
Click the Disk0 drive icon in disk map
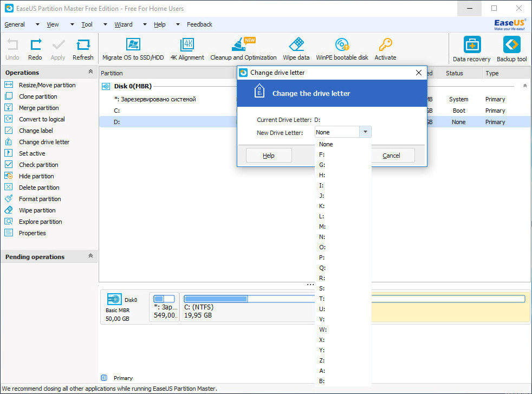click(x=114, y=299)
